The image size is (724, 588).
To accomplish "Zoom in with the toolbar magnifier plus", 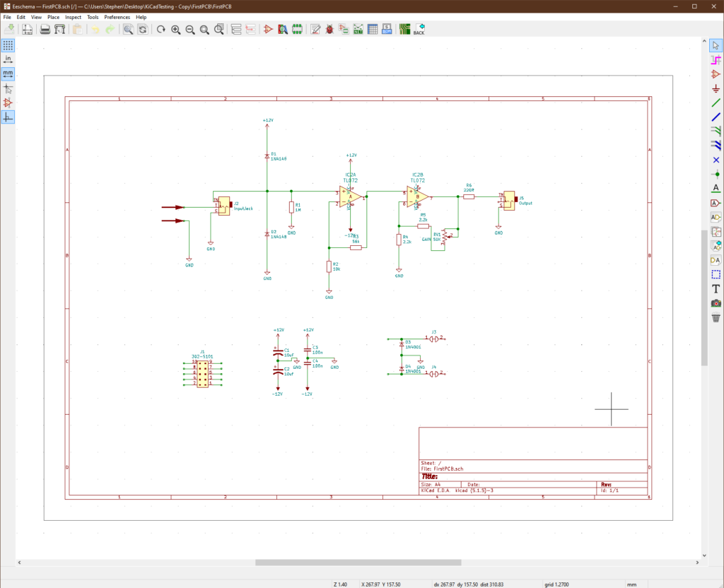I will pyautogui.click(x=175, y=30).
